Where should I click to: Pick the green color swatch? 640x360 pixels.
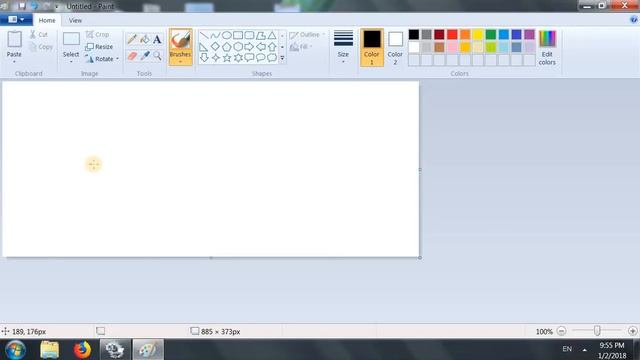point(491,35)
